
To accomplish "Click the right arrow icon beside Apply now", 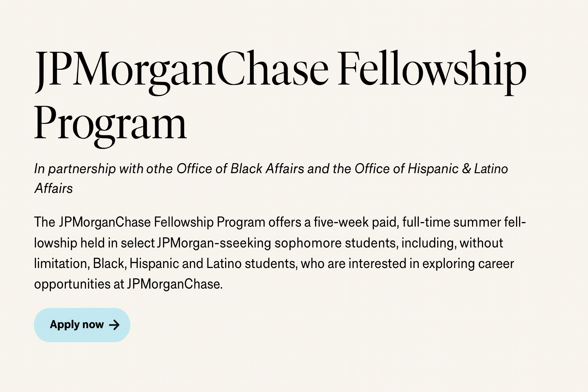I will 114,325.
